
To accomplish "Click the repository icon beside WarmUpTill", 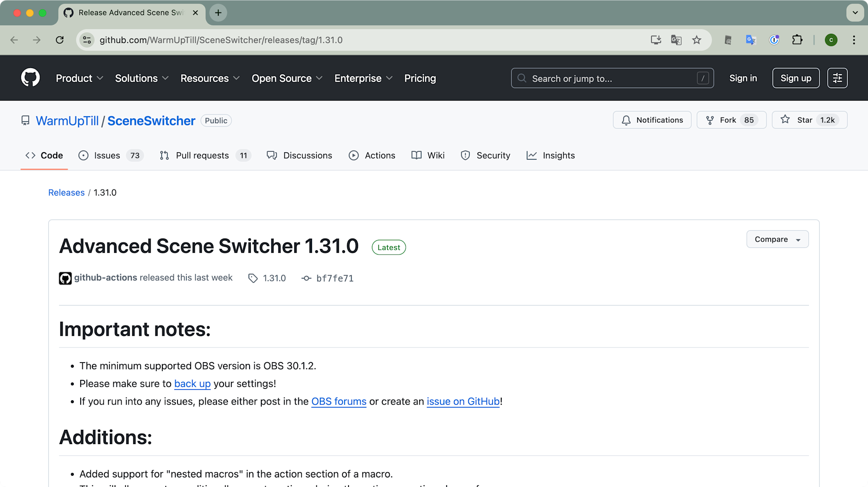I will click(26, 121).
